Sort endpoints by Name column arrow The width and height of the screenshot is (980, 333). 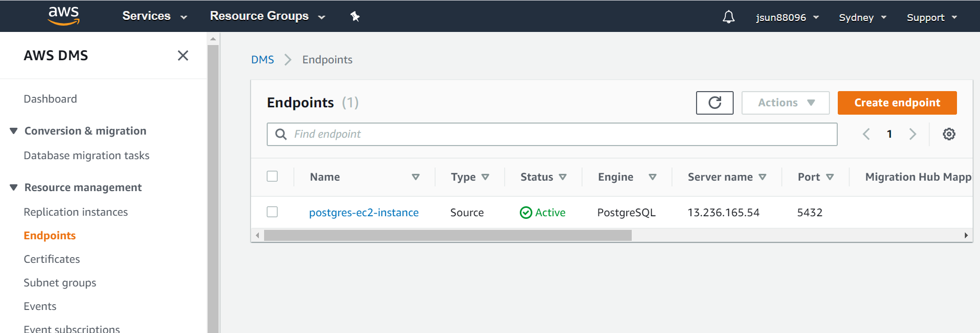416,177
